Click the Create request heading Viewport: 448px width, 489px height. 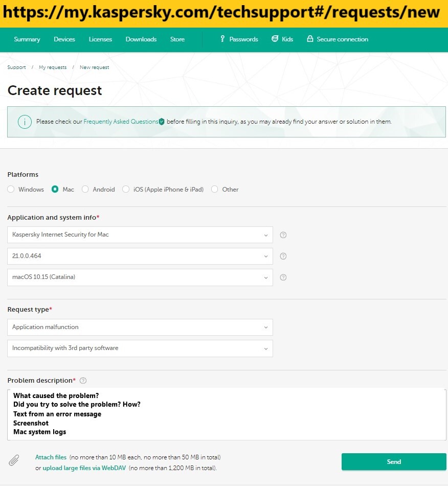click(x=55, y=90)
